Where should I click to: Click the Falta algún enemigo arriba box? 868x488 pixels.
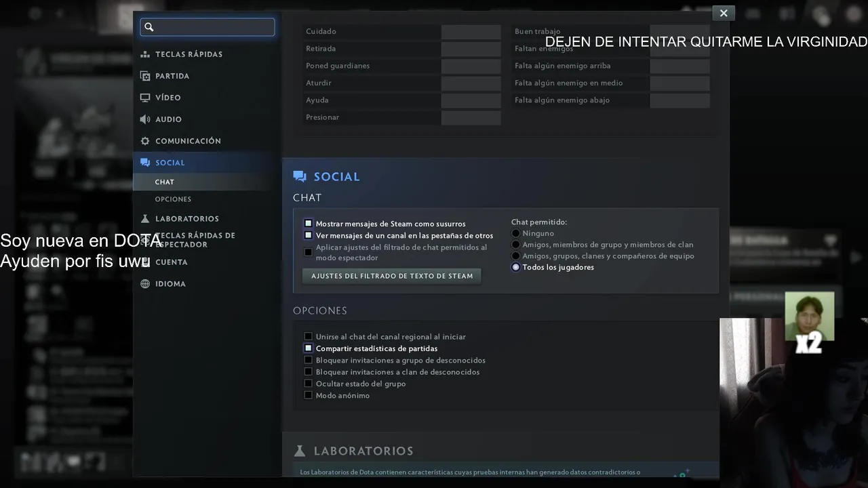tap(679, 66)
